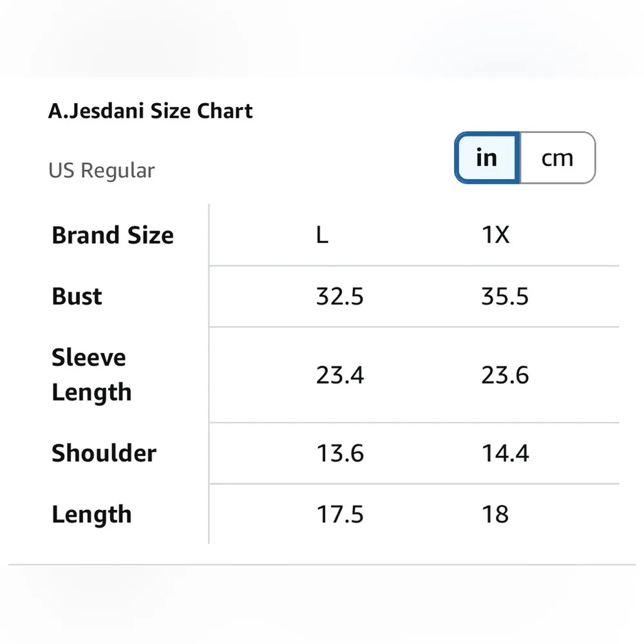Screen dimensions: 644x644
Task: Click the 13.6 shoulder value
Action: click(339, 453)
